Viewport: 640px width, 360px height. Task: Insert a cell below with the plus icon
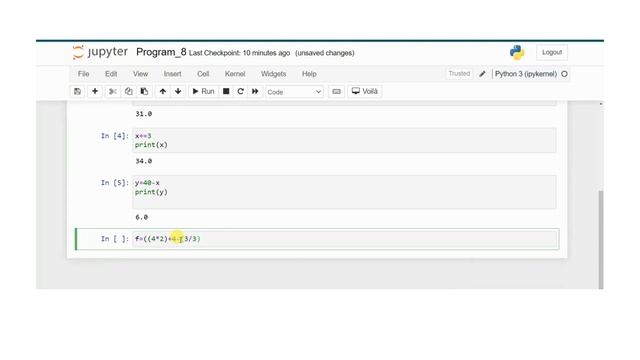[95, 91]
